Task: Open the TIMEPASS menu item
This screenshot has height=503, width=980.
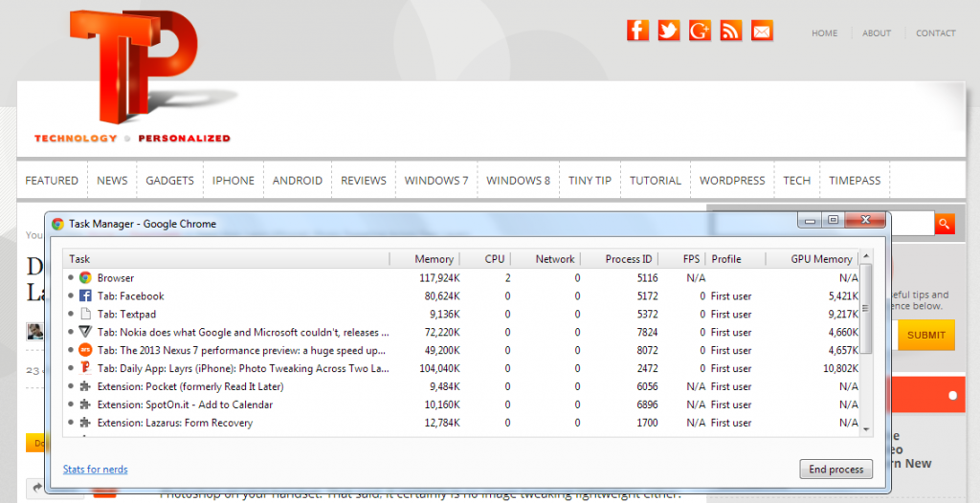Action: click(855, 181)
